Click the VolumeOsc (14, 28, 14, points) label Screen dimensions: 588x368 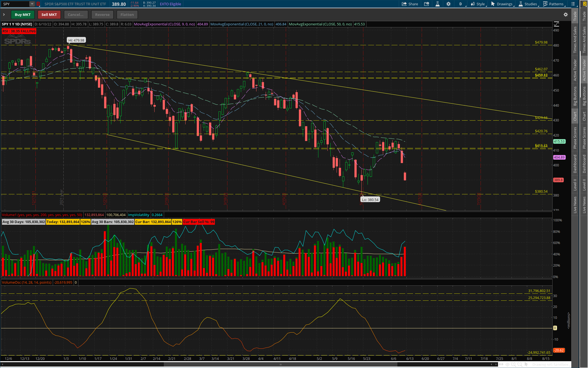[x=26, y=282]
